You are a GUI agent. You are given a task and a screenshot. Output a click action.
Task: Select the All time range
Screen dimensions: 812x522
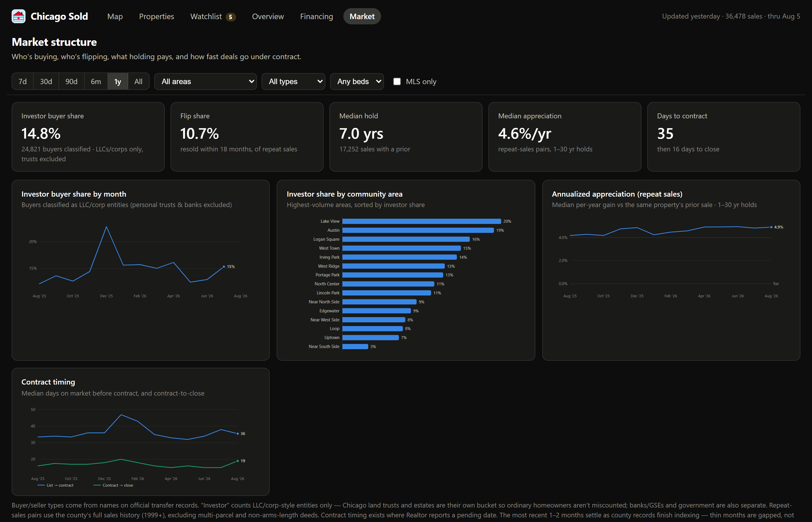point(138,81)
